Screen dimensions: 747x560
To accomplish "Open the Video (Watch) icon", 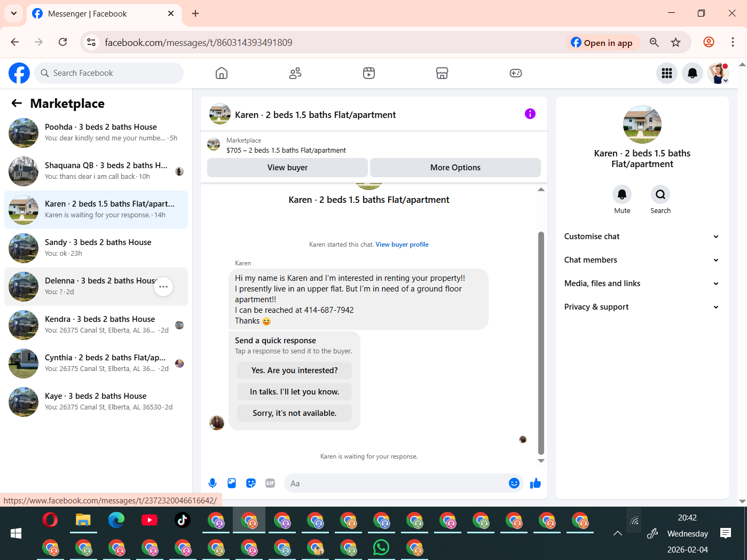I will [x=369, y=73].
